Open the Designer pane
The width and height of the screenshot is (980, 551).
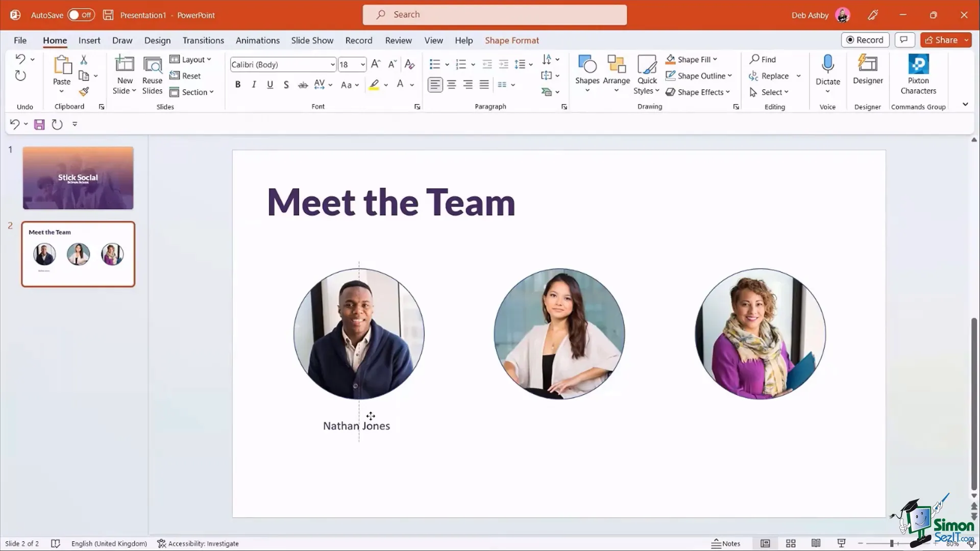[x=868, y=70]
